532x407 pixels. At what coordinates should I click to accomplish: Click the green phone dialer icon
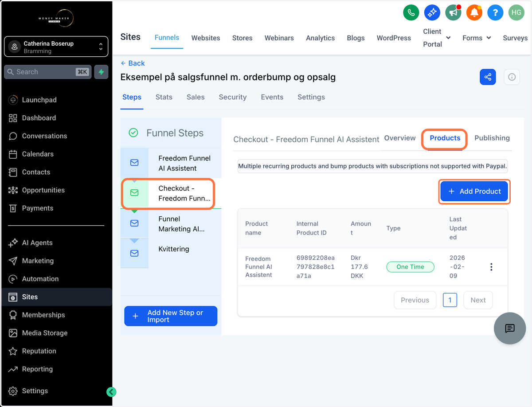point(411,12)
